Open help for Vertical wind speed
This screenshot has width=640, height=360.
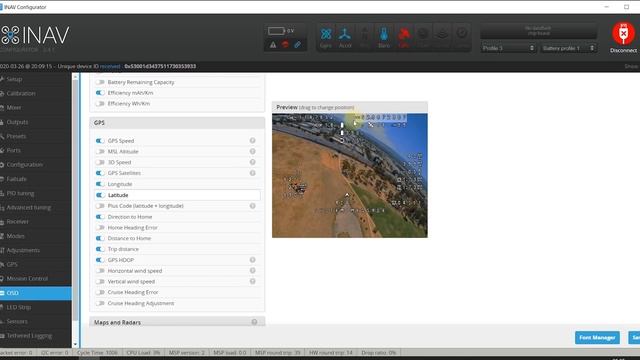click(253, 281)
